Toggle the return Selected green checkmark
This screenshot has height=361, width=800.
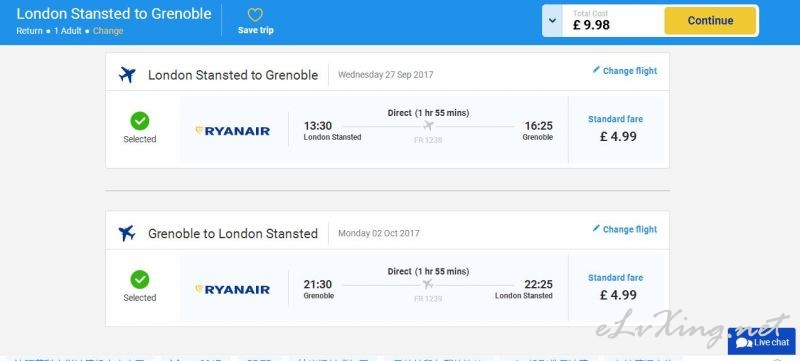tap(139, 279)
